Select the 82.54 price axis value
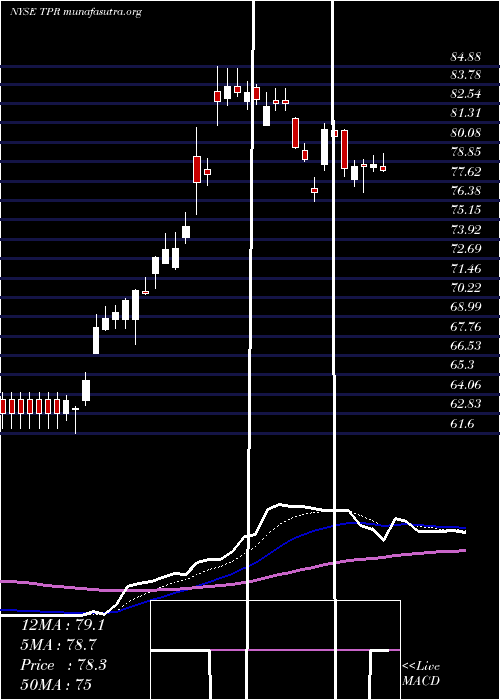Viewport: 500px width, 700px height. [466, 94]
